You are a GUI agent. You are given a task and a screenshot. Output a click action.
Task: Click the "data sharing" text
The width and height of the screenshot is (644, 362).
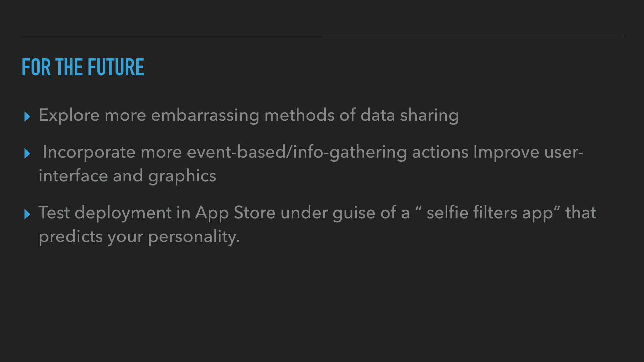pos(409,115)
